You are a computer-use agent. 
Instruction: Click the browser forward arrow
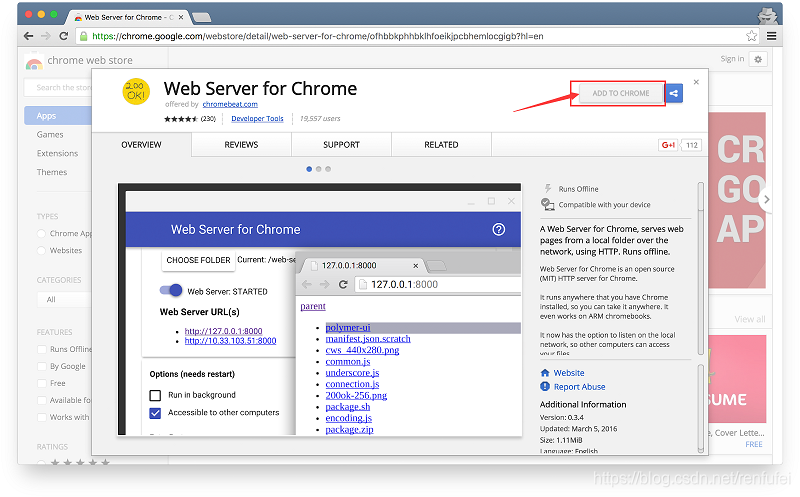pos(46,36)
